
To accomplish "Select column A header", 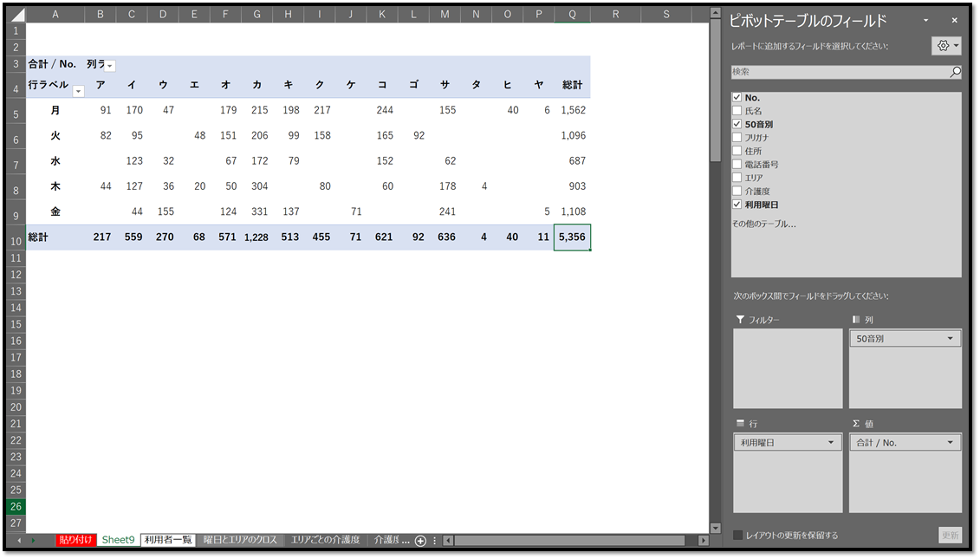I will [x=55, y=14].
